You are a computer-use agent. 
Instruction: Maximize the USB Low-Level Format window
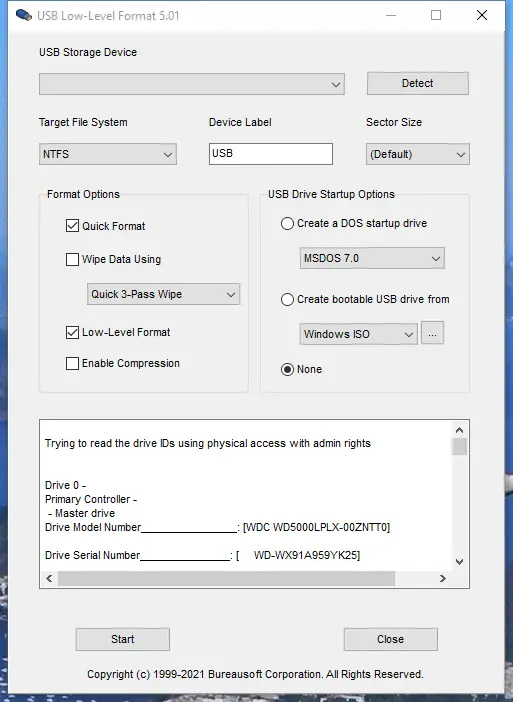tap(436, 15)
